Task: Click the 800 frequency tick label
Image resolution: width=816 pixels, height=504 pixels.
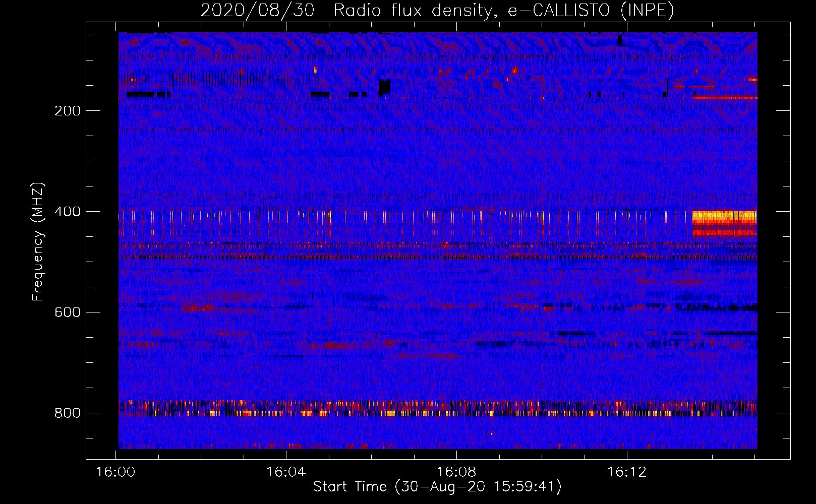Action: tap(68, 413)
